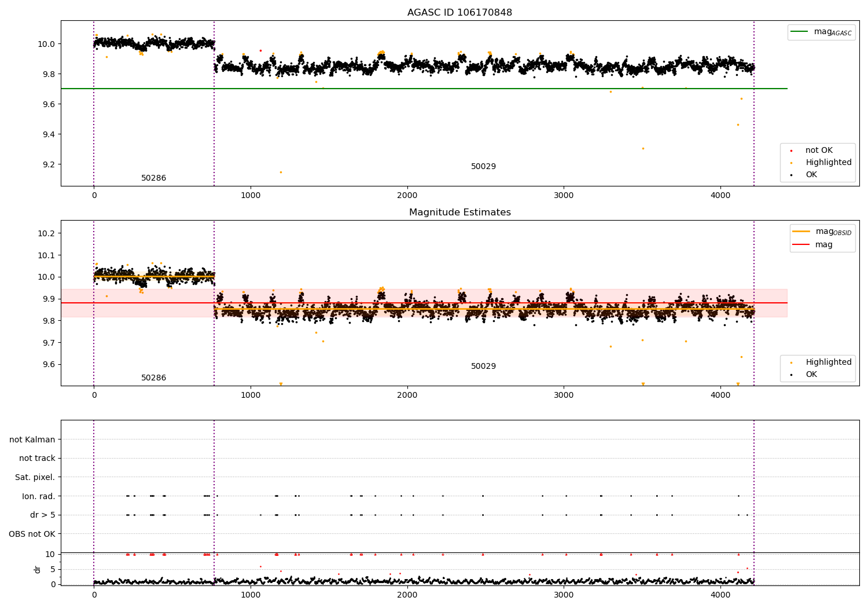This screenshot has width=868, height=608.
Task: Select "Highlighted" in the top plot legend
Action: click(821, 162)
